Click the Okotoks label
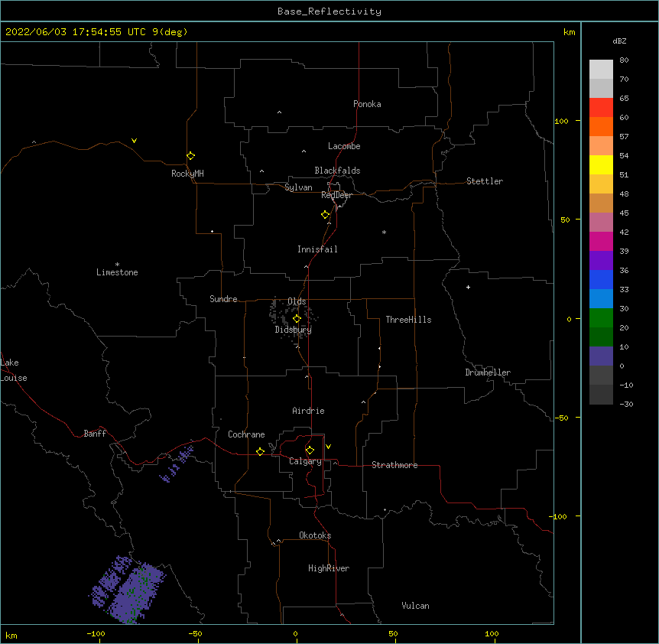 click(315, 535)
